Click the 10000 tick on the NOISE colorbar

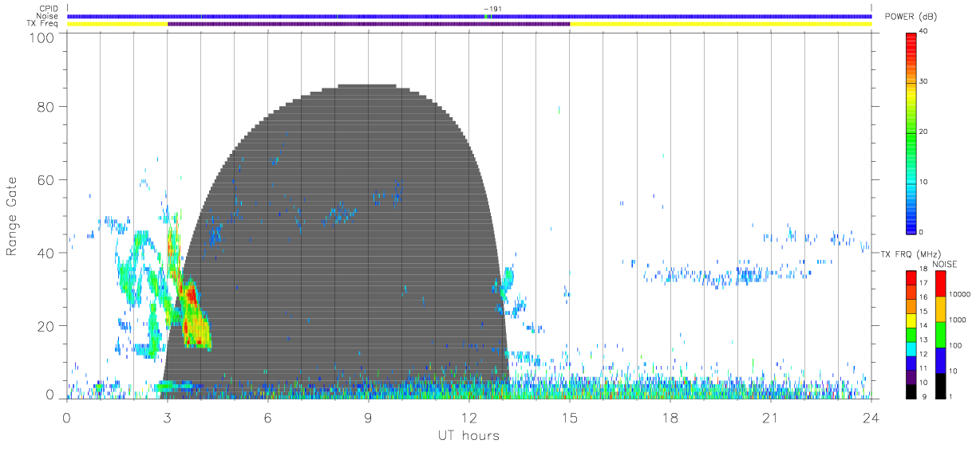(960, 294)
